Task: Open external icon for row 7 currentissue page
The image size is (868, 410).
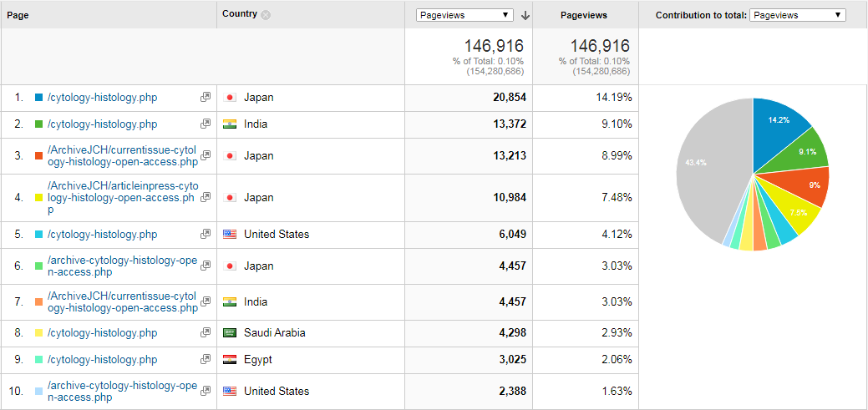Action: tap(206, 301)
